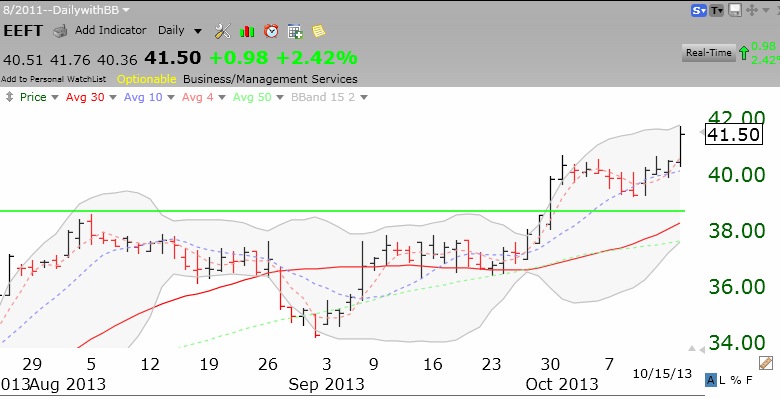Click the 40.36 low price value
This screenshot has width=780, height=399.
117,60
